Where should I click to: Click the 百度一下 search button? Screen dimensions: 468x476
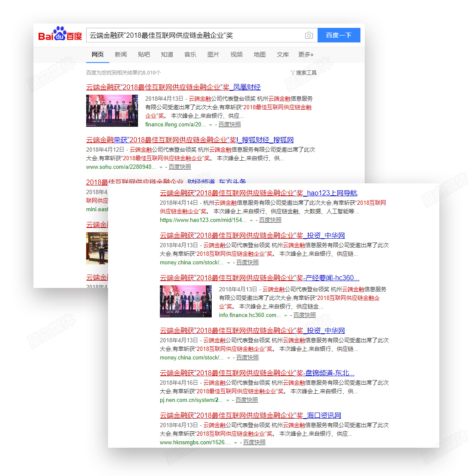pos(339,35)
